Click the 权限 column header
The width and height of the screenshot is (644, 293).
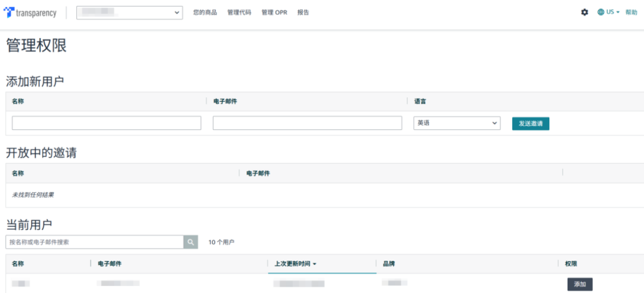pos(571,264)
